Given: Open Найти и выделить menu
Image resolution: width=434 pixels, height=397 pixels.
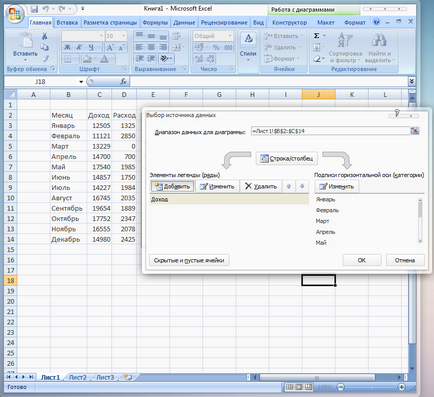Looking at the screenshot, I should 380,47.
